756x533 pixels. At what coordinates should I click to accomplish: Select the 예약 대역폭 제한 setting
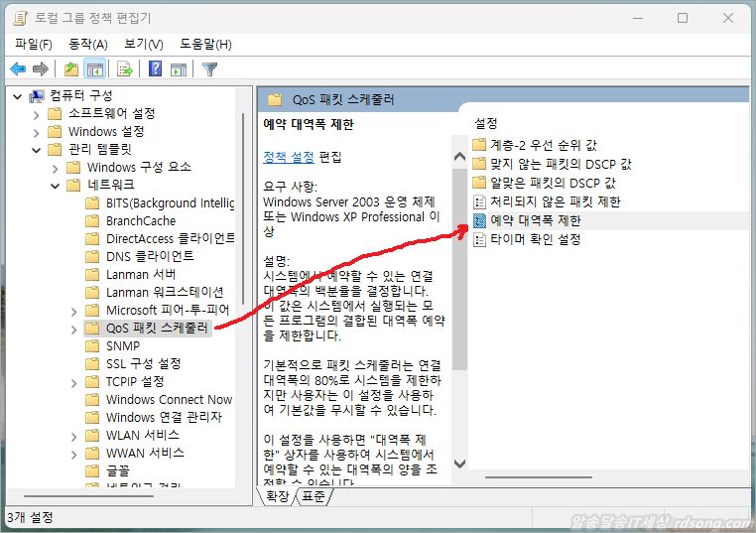tap(535, 220)
